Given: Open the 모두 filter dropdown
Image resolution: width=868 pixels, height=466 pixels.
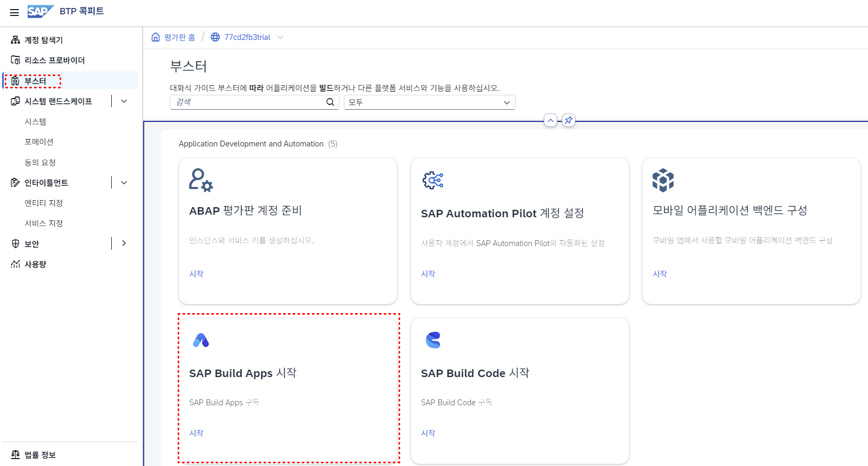Looking at the screenshot, I should 429,102.
